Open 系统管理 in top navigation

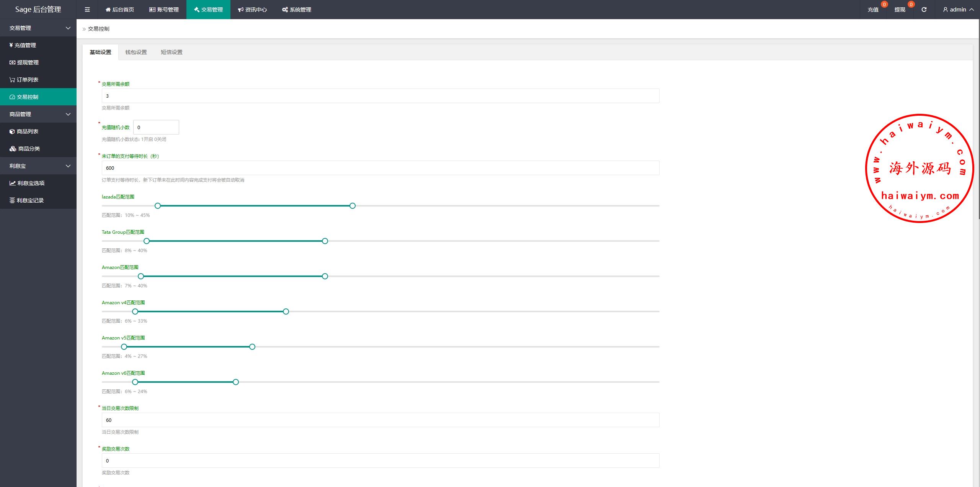pyautogui.click(x=297, y=10)
